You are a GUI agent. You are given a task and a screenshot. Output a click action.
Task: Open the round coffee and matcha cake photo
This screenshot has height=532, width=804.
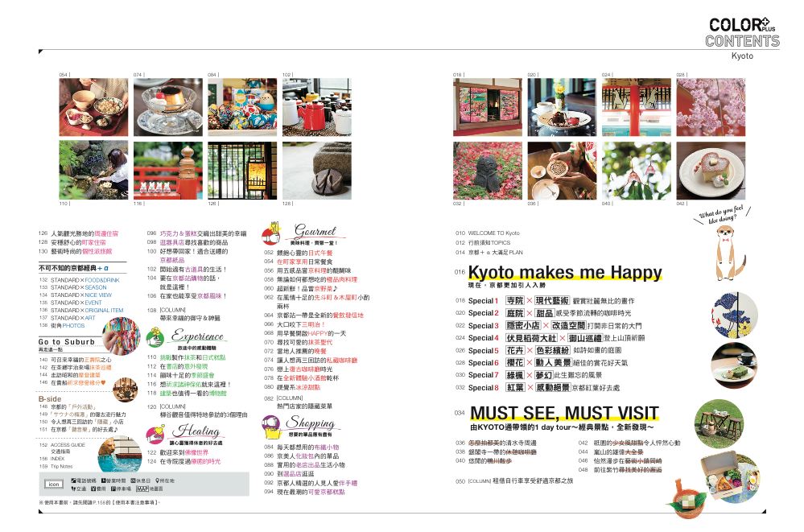pos(734,365)
